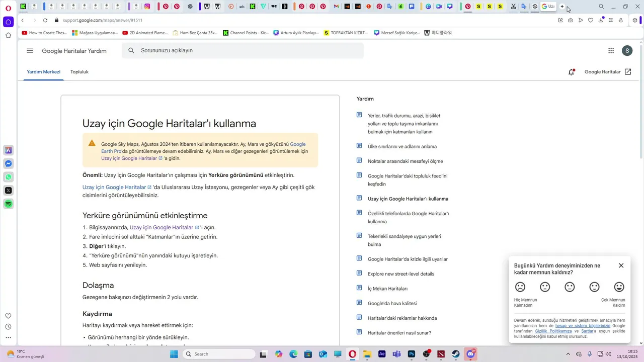Switch to the Instagram browser tab
644x362 pixels.
click(x=147, y=7)
